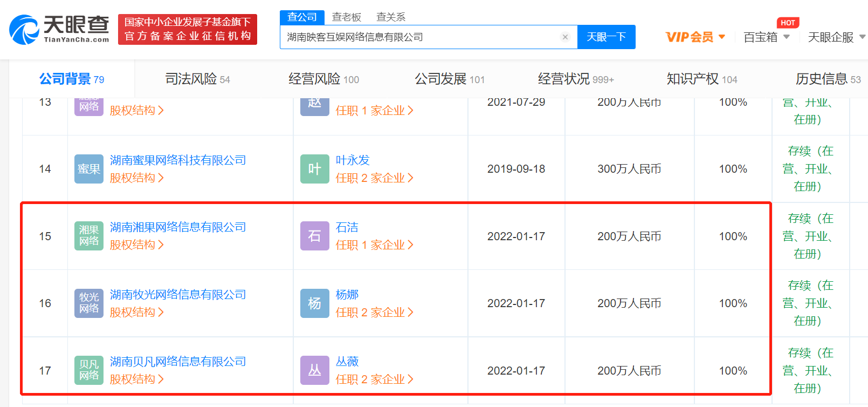Expand 股权结构 for 湖南湘果网络信息有限公司
This screenshot has width=868, height=407.
[137, 245]
